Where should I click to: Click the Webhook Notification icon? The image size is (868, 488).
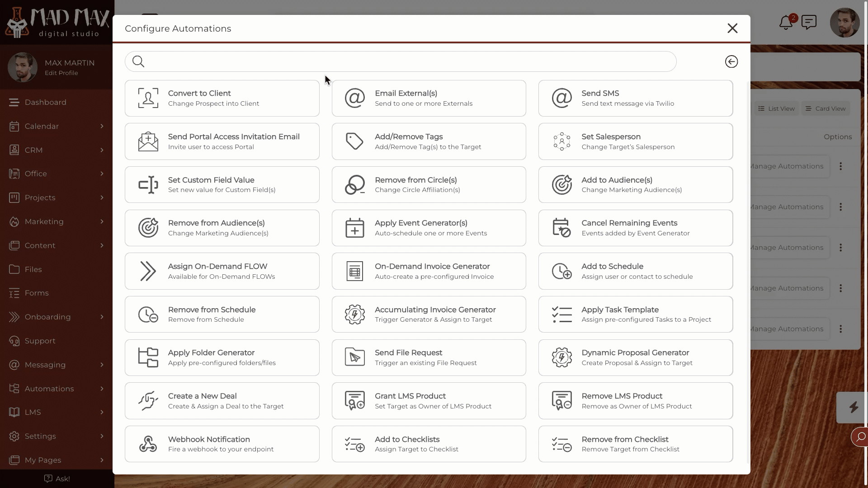coord(147,444)
